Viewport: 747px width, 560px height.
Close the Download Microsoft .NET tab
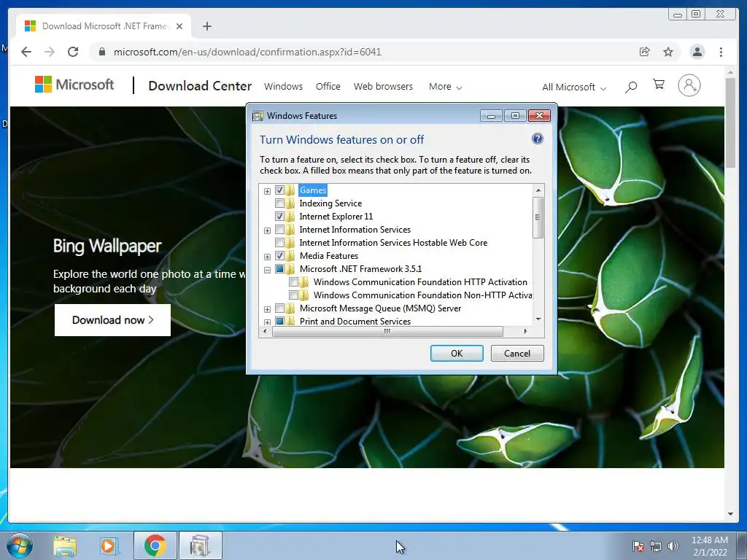click(179, 26)
